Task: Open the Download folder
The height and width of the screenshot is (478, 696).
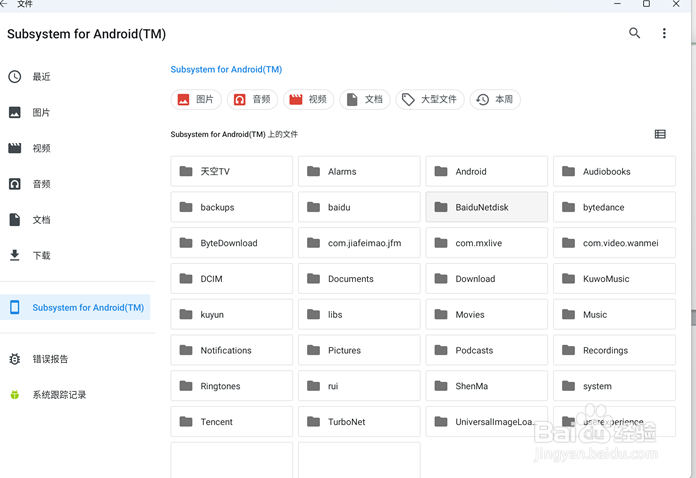Action: [x=486, y=279]
